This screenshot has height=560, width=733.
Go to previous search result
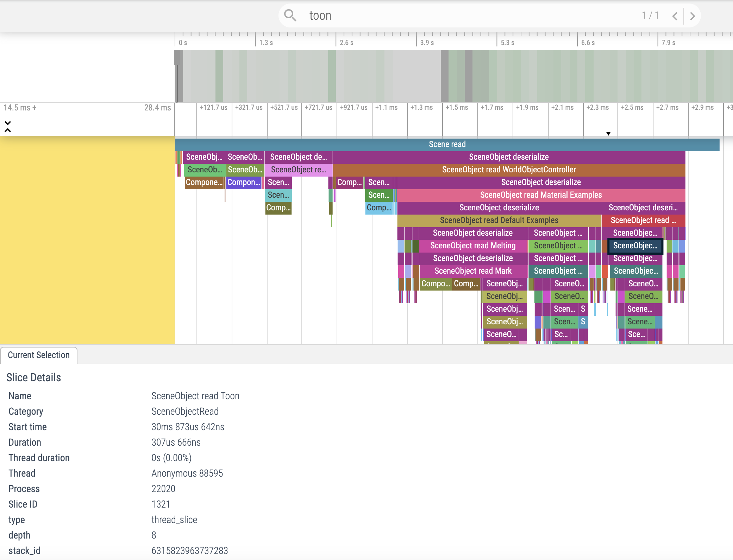[x=675, y=16]
